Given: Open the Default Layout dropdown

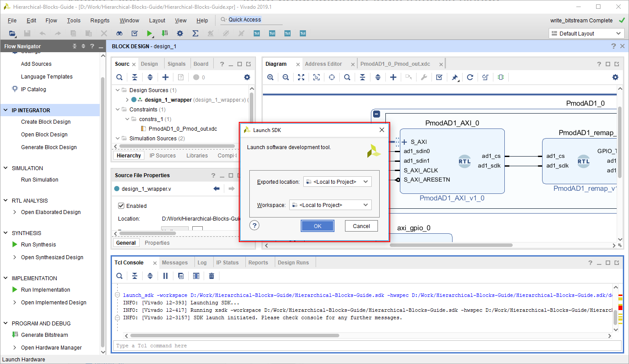Looking at the screenshot, I should tap(586, 33).
